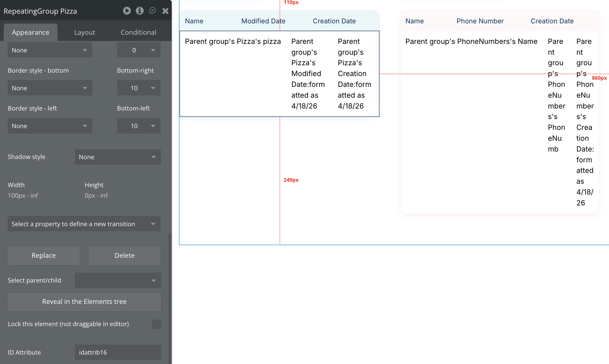Expand the Shadow style dropdown

coord(118,157)
